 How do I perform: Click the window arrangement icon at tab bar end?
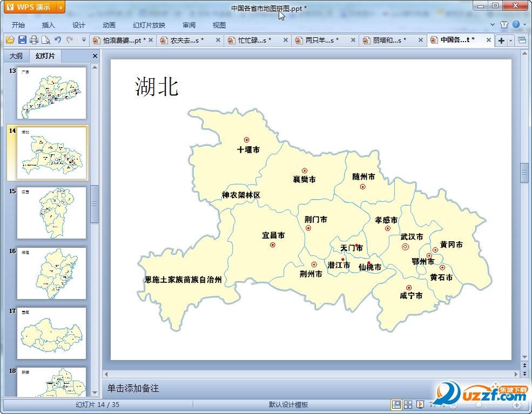[522, 40]
